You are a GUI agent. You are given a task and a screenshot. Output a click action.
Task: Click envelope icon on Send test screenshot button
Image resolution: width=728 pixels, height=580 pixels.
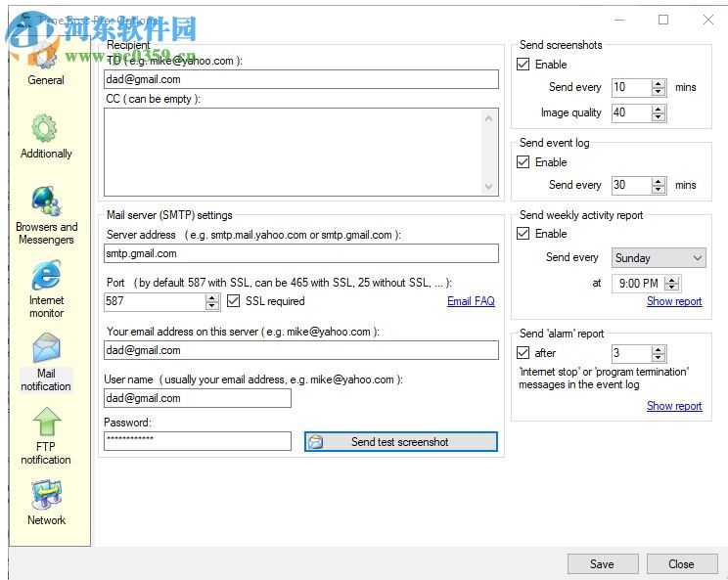pyautogui.click(x=315, y=442)
